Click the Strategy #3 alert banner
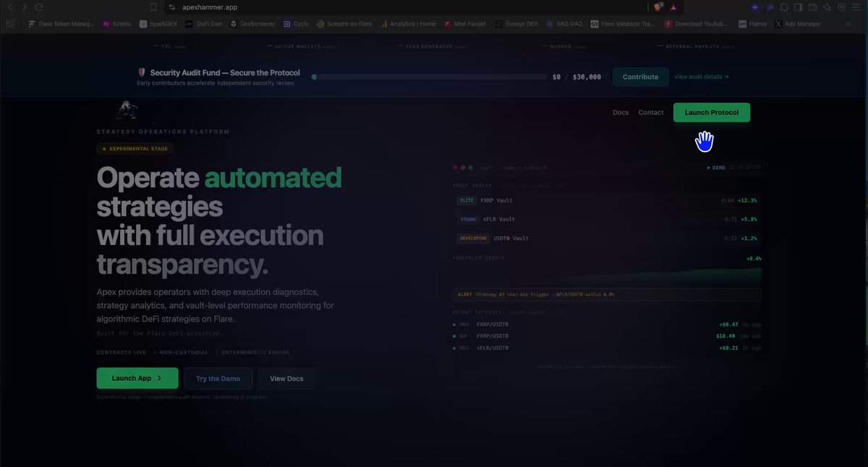The image size is (868, 467). coord(606,295)
